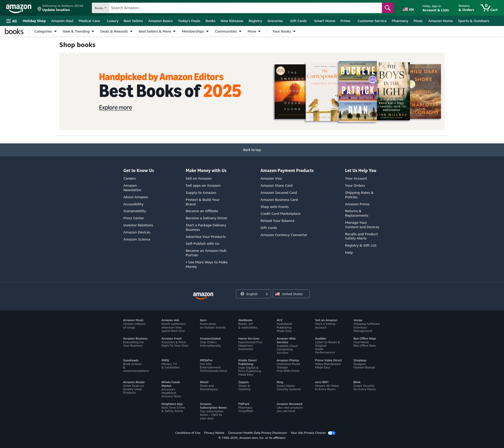Open Today's Deals in the nav bar

click(189, 21)
